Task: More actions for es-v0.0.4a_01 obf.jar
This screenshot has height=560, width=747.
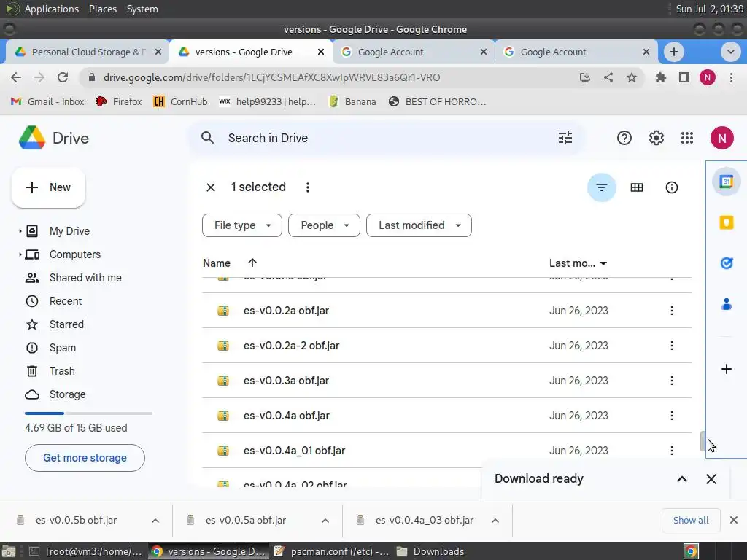Action: [x=671, y=451]
